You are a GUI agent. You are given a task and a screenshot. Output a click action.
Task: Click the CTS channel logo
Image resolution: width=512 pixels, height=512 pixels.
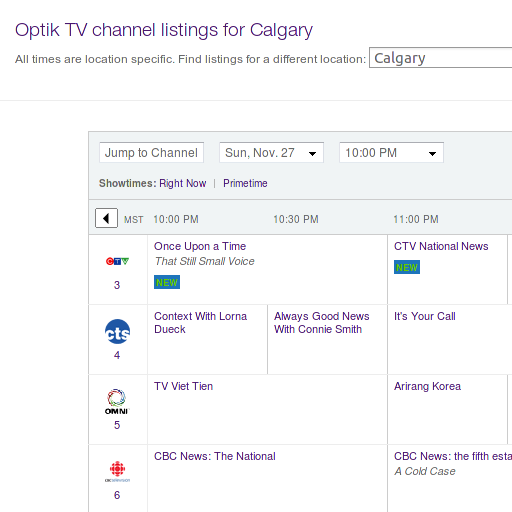[117, 332]
